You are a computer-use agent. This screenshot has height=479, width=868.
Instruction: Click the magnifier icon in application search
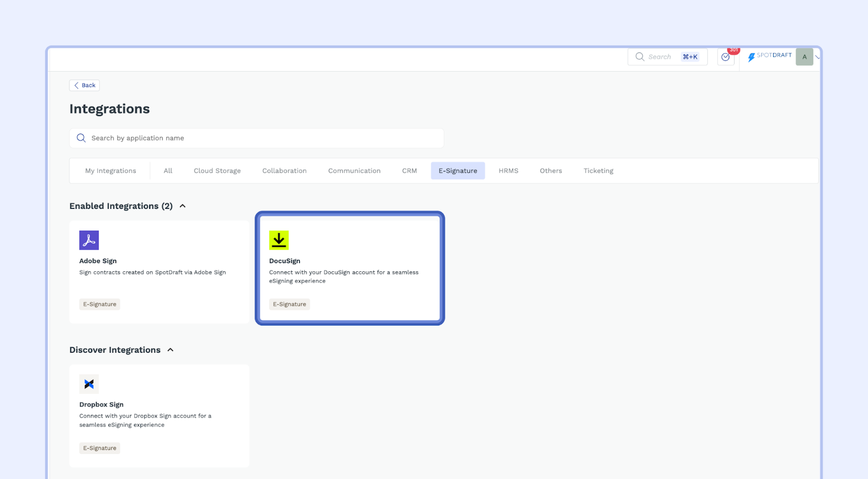point(81,138)
